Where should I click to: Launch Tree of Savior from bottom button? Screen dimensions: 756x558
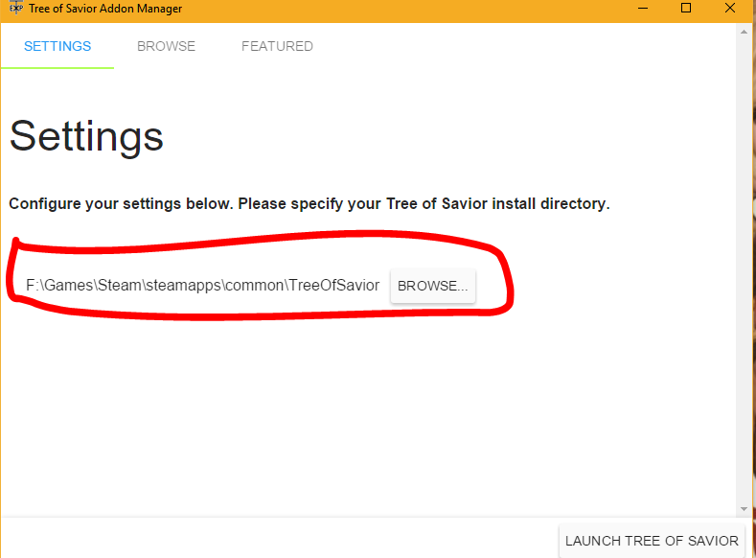pos(652,541)
